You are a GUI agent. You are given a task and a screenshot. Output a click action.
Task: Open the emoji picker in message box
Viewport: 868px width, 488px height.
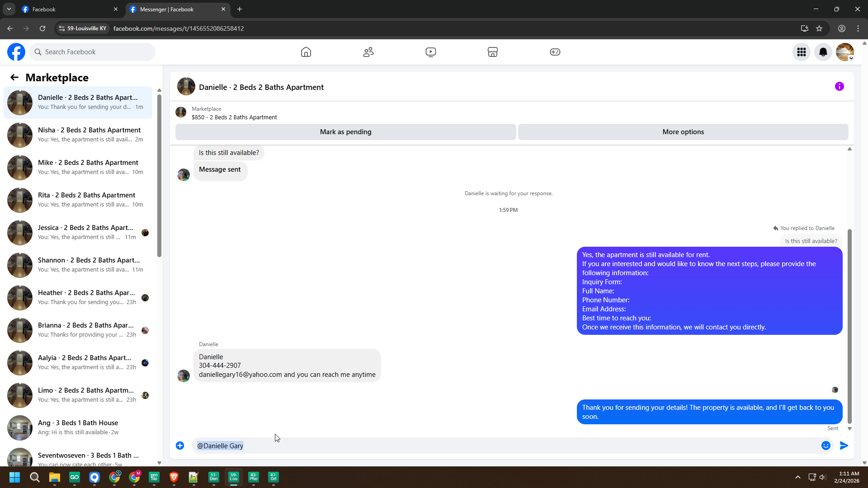tap(826, 446)
